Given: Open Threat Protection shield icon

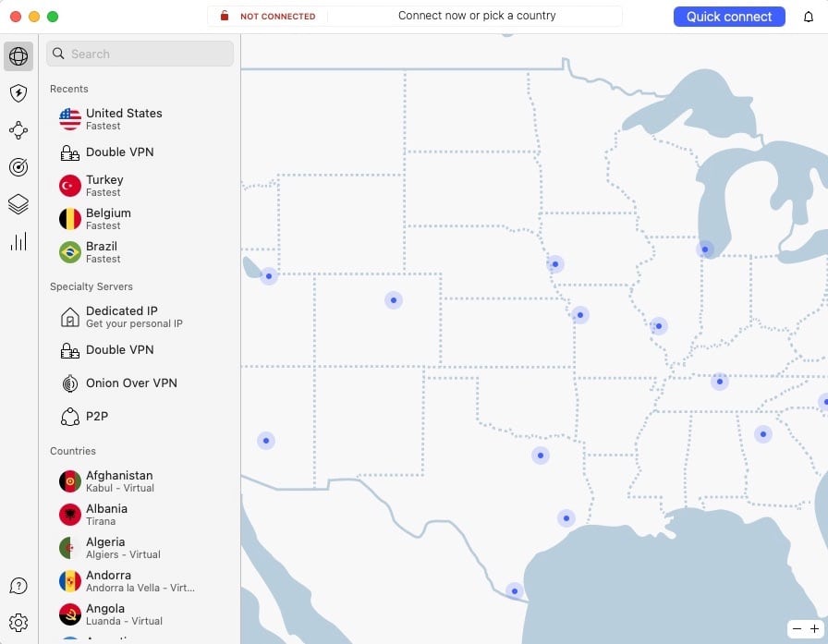Looking at the screenshot, I should (18, 93).
